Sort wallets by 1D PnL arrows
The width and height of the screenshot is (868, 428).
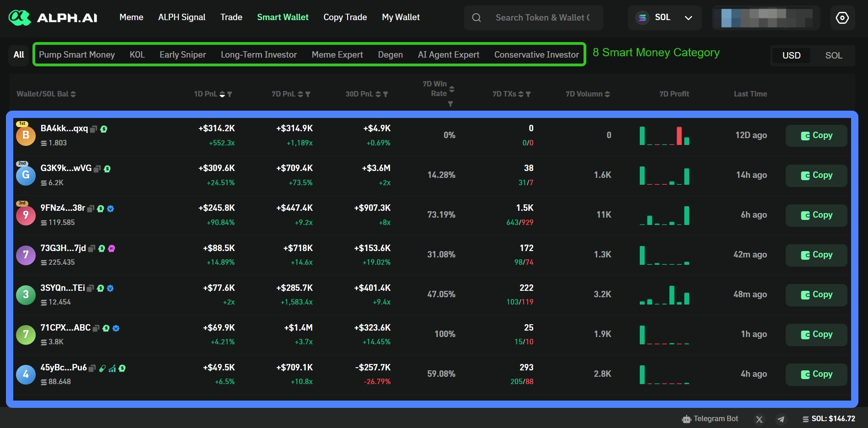tap(222, 94)
